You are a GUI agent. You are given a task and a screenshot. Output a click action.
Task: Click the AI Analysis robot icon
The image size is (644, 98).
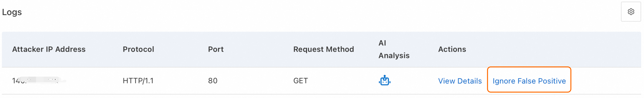pyautogui.click(x=384, y=81)
